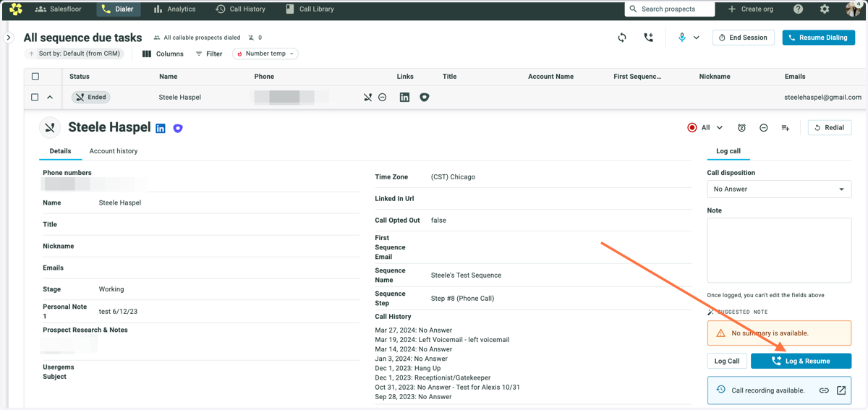Select the Dialer tab
868x410 pixels.
[x=117, y=9]
